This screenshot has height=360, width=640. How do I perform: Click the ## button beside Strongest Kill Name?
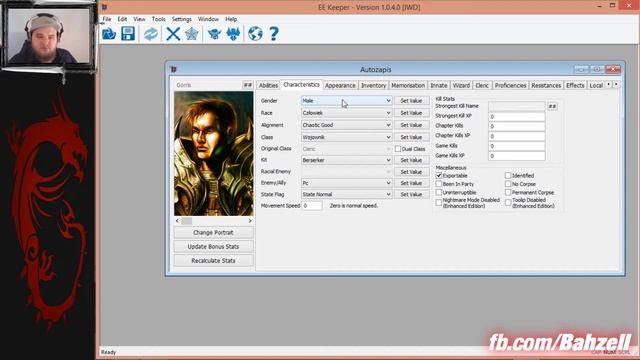click(x=552, y=106)
